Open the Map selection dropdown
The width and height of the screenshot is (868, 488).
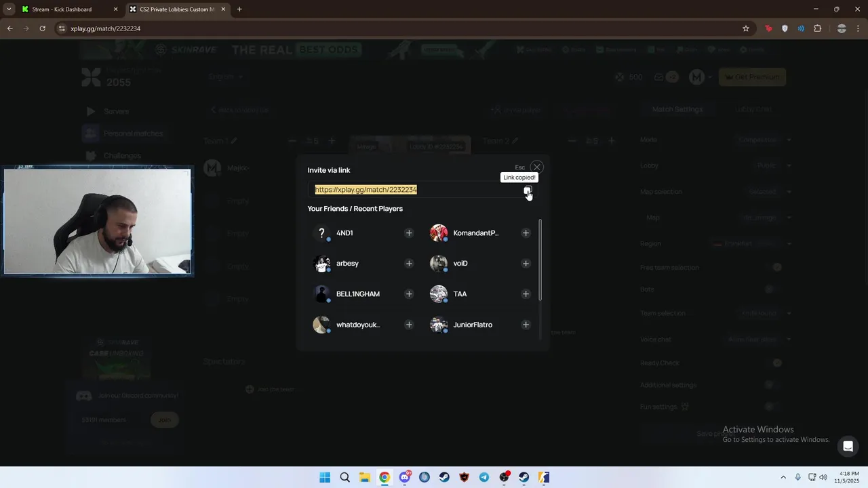coord(770,192)
